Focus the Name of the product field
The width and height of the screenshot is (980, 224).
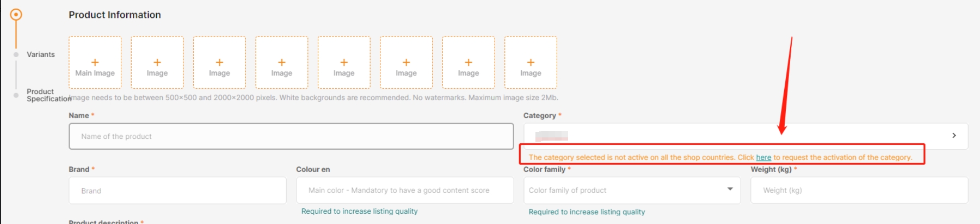[291, 136]
